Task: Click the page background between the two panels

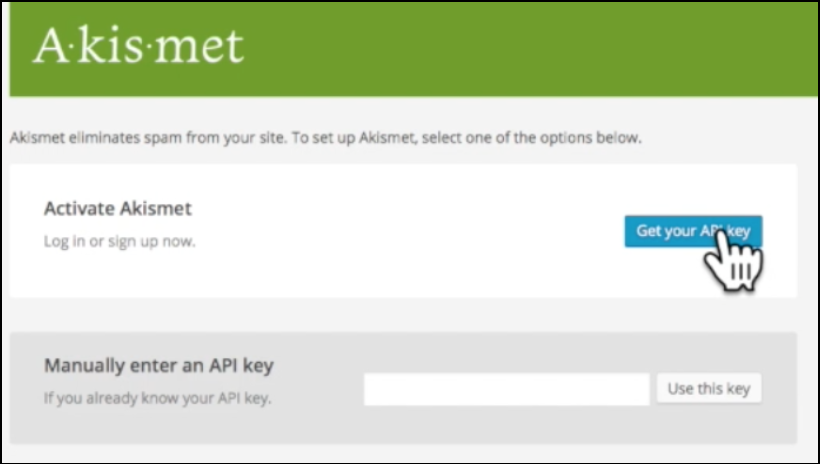Action: 403,315
